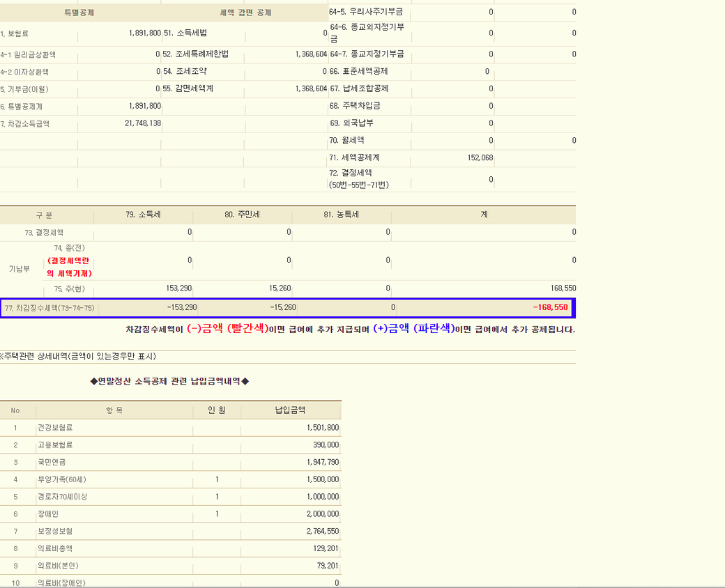This screenshot has height=588, width=725.
Task: Click the 72. 결정세액 row label
Action: coord(359,179)
